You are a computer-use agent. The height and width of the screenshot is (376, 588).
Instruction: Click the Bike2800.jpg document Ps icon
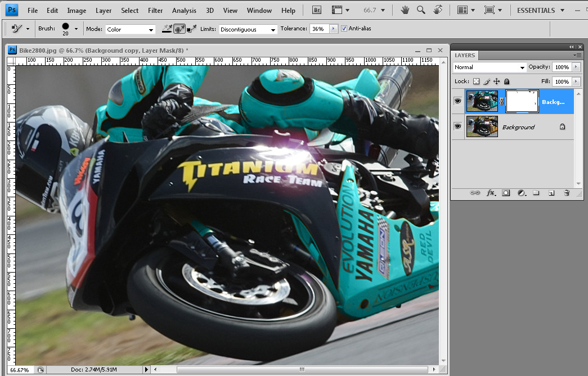[12, 50]
